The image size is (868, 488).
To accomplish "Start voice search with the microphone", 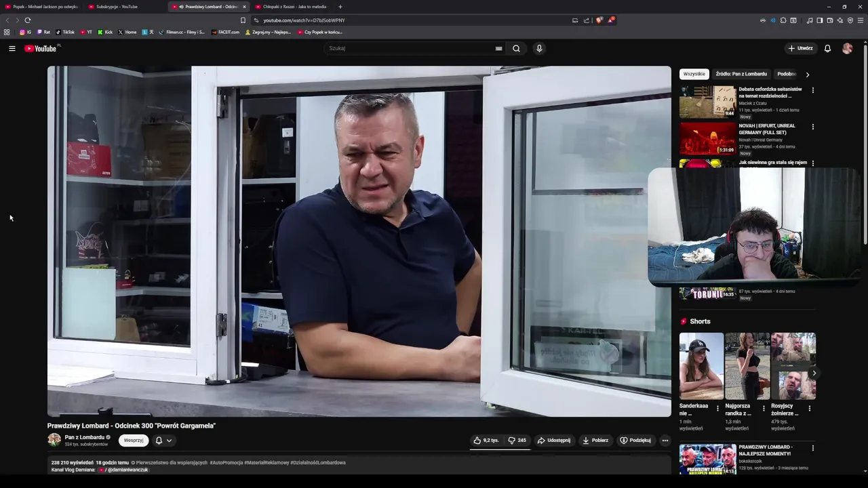I will click(x=539, y=48).
